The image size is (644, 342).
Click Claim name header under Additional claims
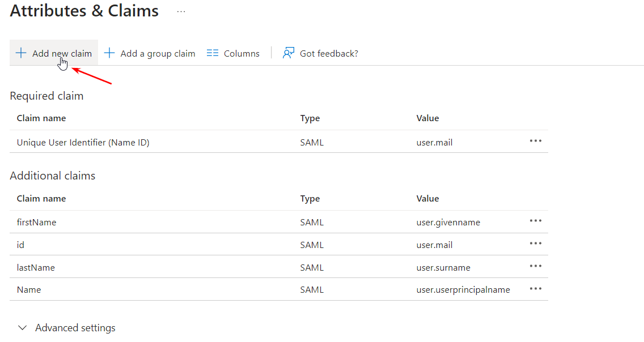pyautogui.click(x=41, y=199)
